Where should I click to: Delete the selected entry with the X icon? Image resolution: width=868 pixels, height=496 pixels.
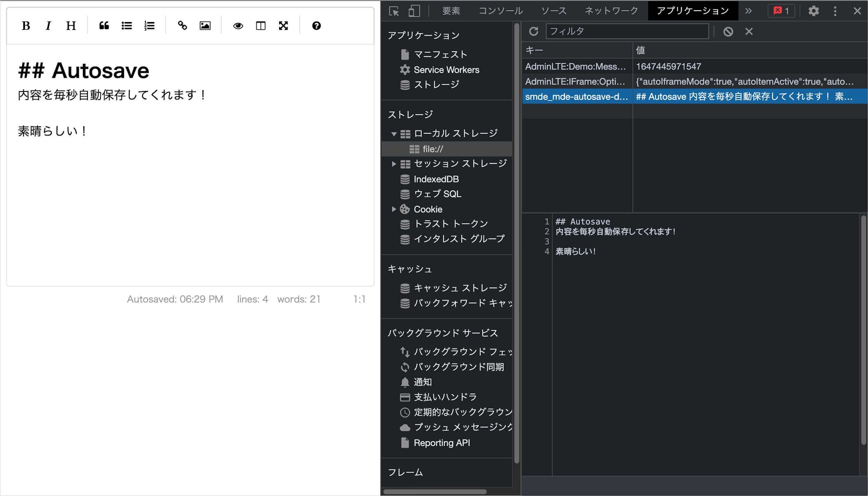(x=749, y=31)
